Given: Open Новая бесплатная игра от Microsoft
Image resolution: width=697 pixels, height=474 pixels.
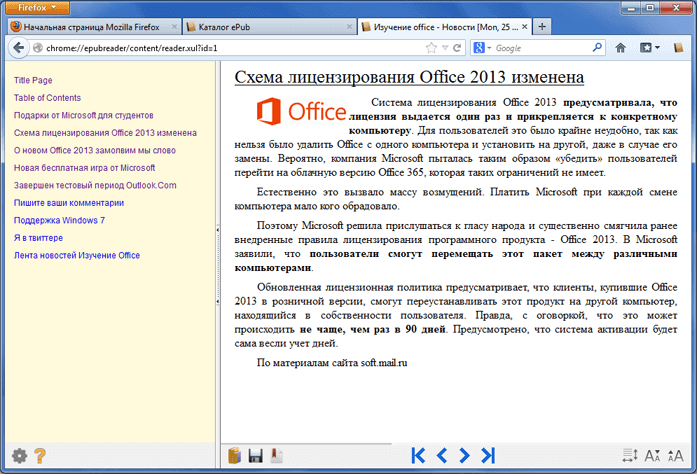Looking at the screenshot, I should (x=84, y=168).
